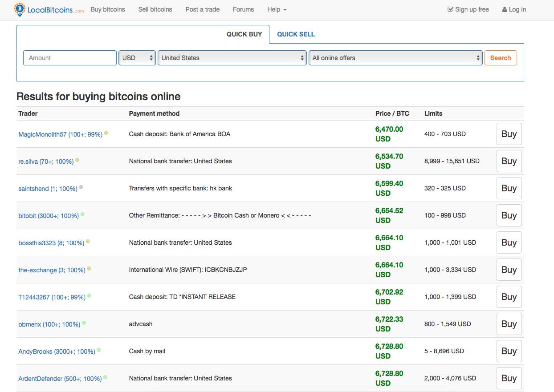Click Transfers with specific bank: hk bank

(x=180, y=188)
